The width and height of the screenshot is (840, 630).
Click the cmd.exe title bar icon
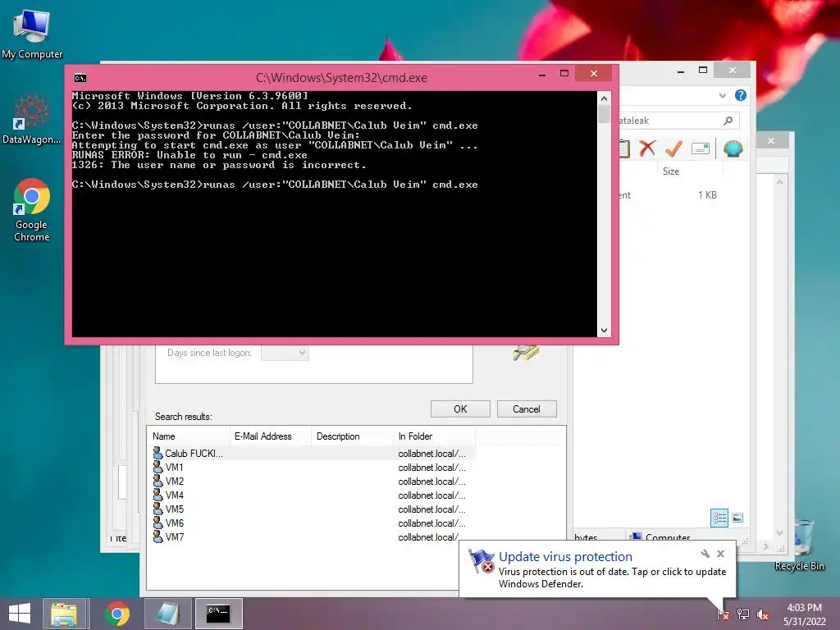coord(80,78)
